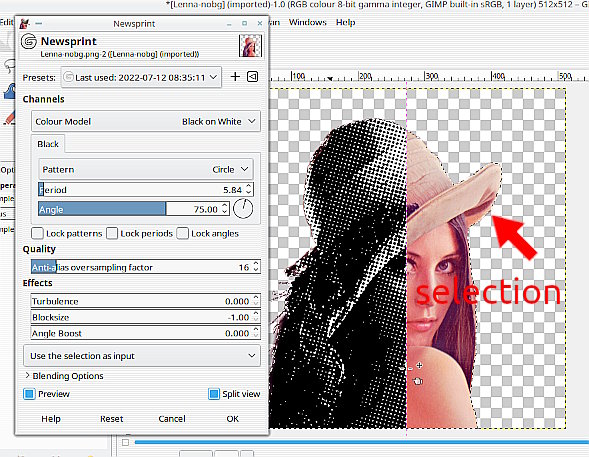Screen dimensions: 589x457
Task: Open the Edit menu in GIMP window
Action: point(6,22)
